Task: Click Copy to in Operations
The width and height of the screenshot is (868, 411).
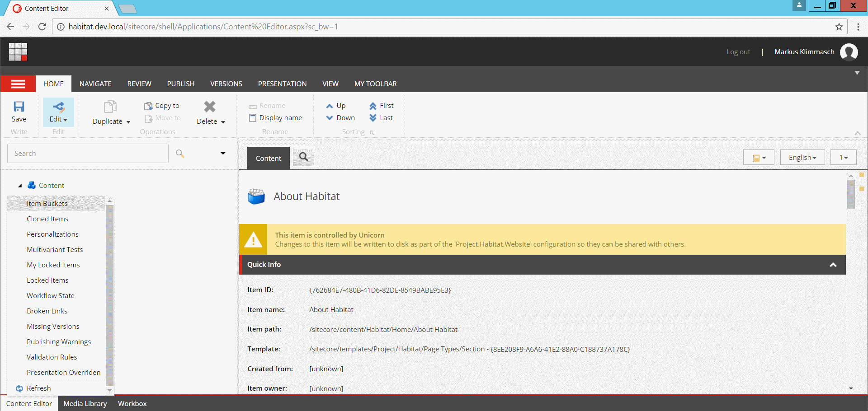Action: pyautogui.click(x=162, y=106)
